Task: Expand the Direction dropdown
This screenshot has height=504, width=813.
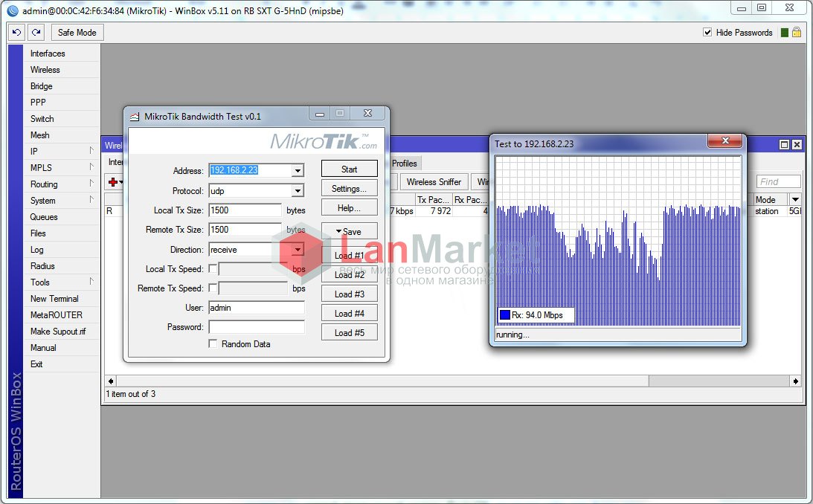Action: 298,250
